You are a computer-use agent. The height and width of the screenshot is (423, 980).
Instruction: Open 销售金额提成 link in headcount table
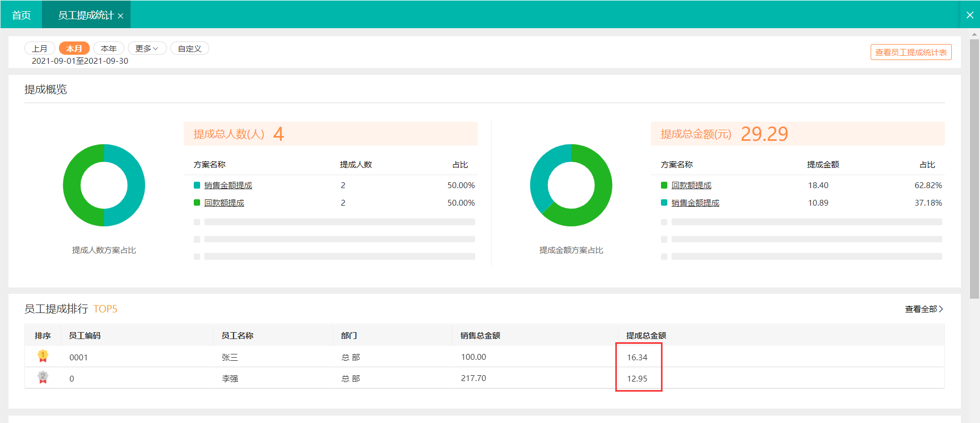coord(228,185)
